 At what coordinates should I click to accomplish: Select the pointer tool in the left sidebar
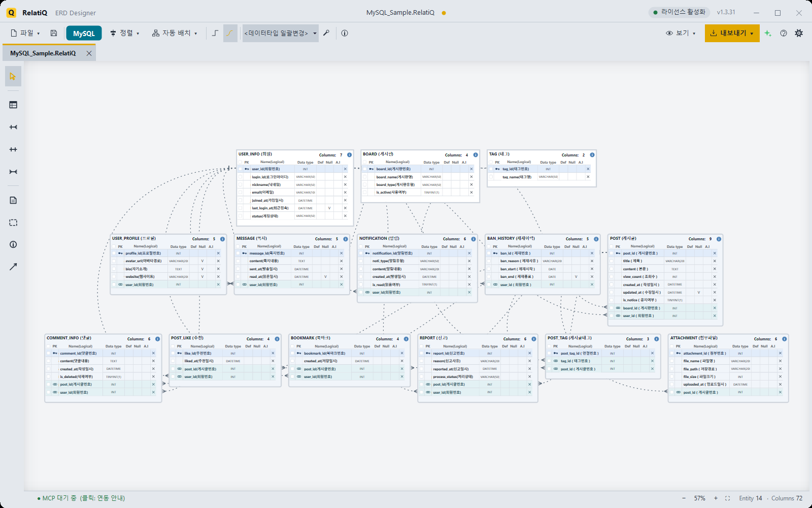point(13,76)
